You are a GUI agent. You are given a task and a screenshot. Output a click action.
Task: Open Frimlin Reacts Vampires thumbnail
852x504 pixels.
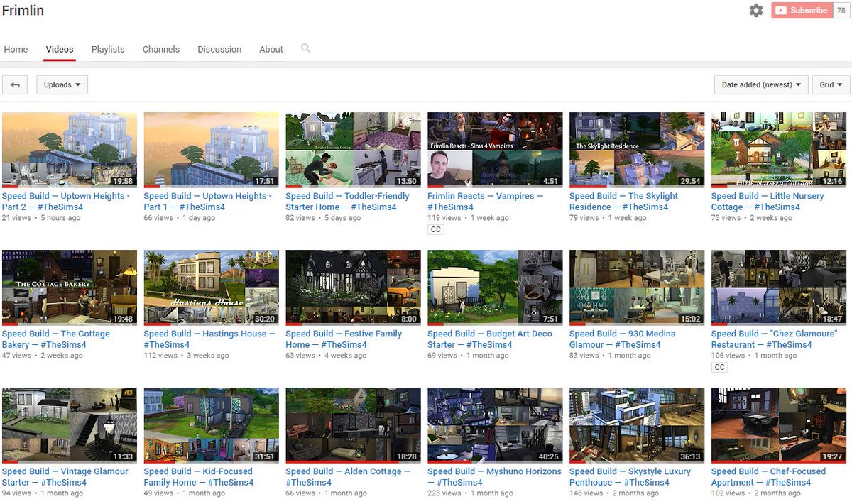click(495, 150)
